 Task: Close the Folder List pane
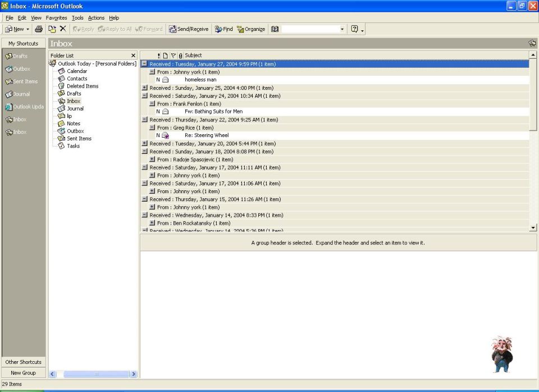point(134,56)
